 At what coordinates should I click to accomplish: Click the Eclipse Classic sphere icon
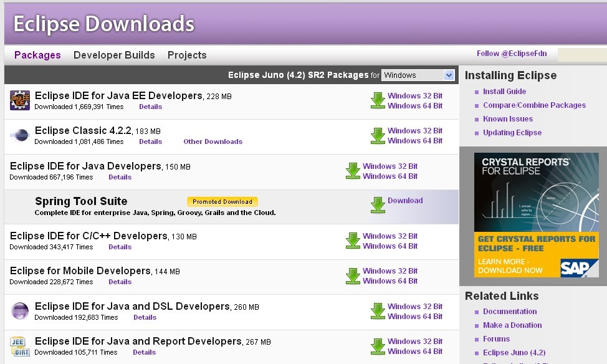pos(20,135)
